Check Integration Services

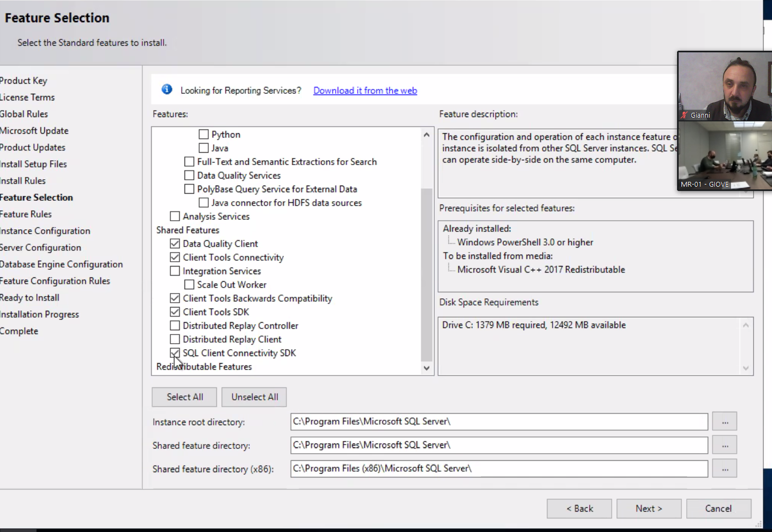pos(175,270)
